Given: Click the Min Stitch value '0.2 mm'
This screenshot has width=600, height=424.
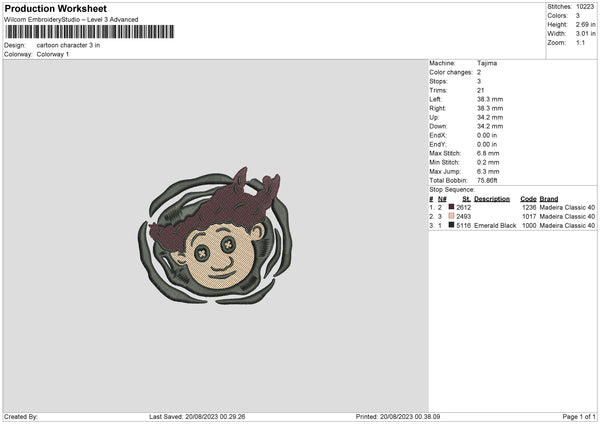Looking at the screenshot, I should [x=488, y=162].
